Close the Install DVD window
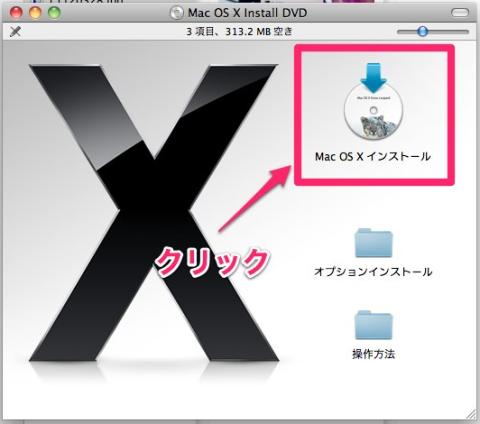480x424 pixels. coord(16,13)
